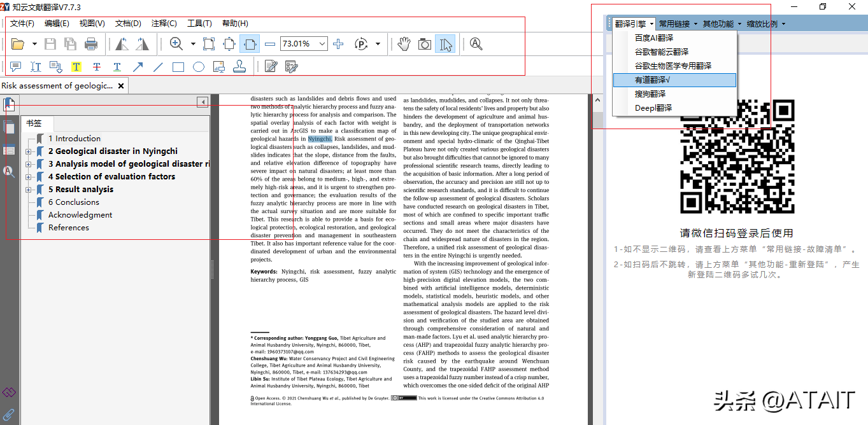
Task: Open the layers sidebar panel icon
Action: coord(9,150)
